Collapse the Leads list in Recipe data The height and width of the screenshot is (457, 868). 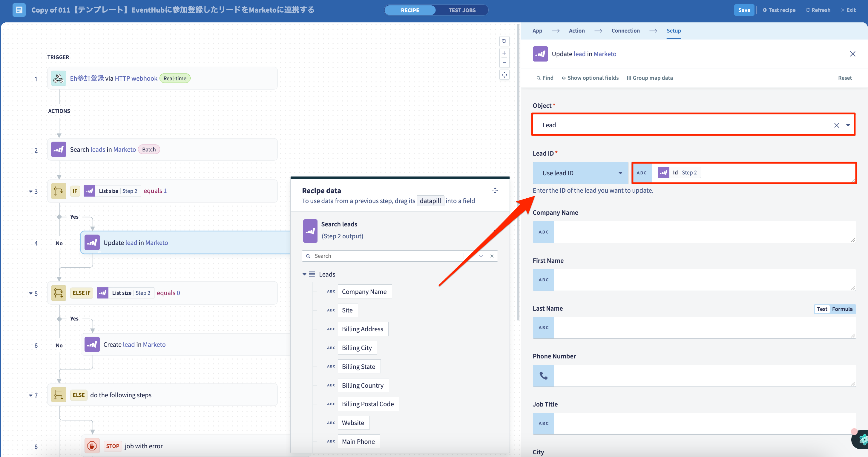304,274
